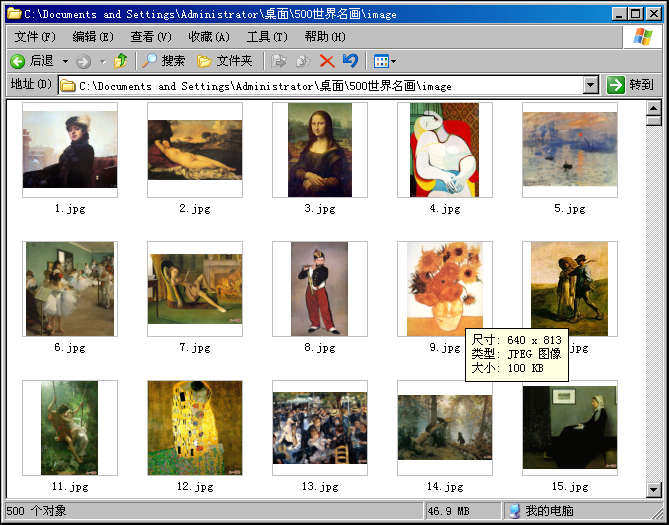
Task: Click folder icon in address bar
Action: point(67,86)
